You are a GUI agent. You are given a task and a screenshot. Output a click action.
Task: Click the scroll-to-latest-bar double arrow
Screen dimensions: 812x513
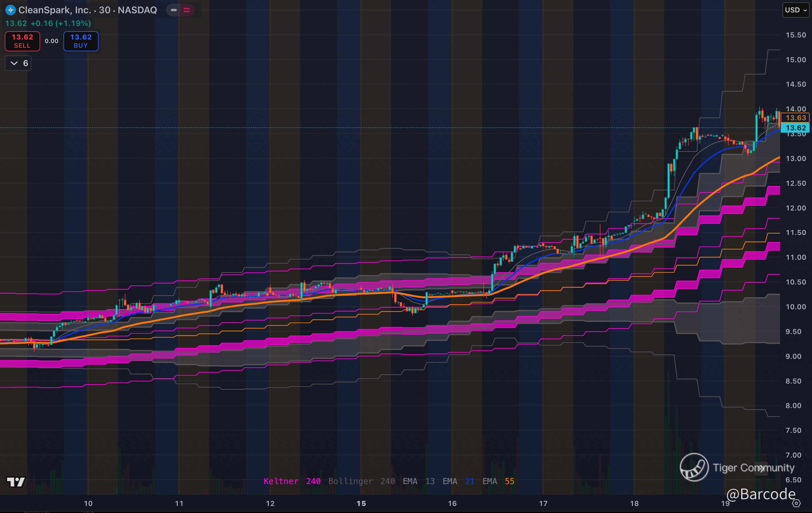[761, 469]
